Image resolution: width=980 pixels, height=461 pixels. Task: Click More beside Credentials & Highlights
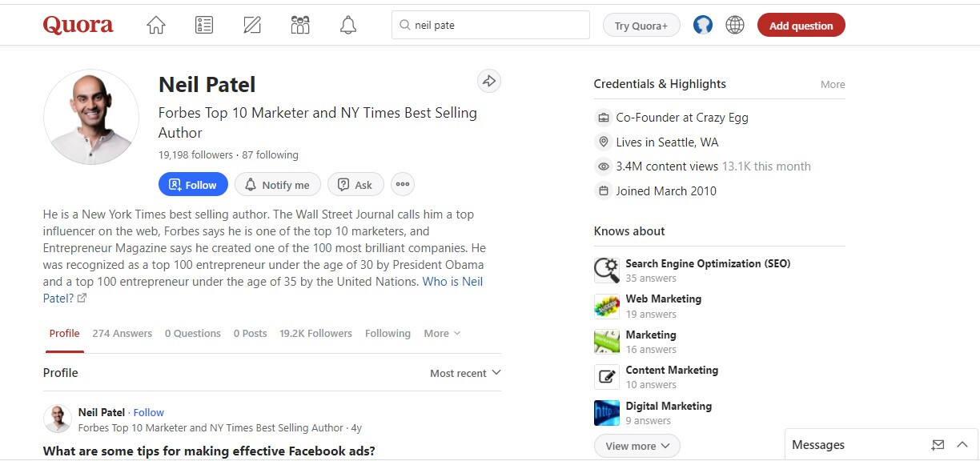click(x=833, y=85)
